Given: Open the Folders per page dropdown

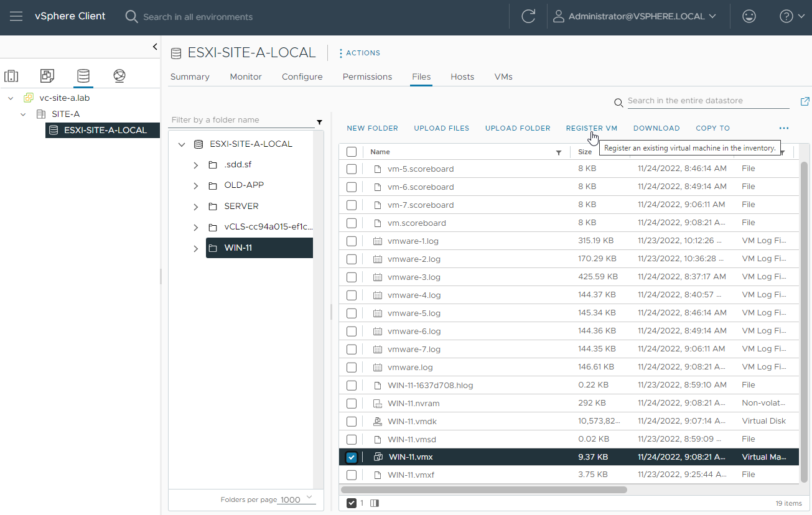Looking at the screenshot, I should pos(297,499).
